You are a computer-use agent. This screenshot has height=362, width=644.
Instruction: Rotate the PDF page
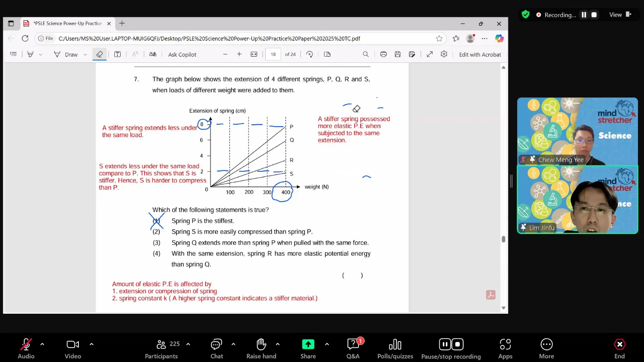tap(310, 54)
